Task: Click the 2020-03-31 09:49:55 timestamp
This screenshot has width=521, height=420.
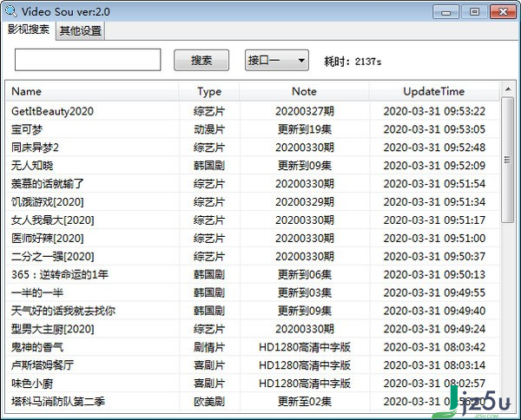Action: point(434,292)
